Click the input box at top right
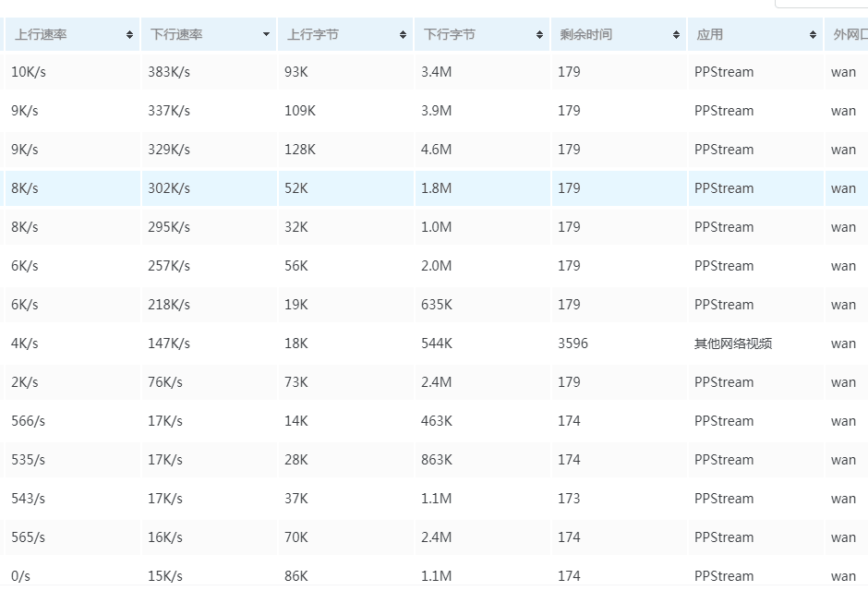Screen dimensions: 868x591 click(822, 3)
